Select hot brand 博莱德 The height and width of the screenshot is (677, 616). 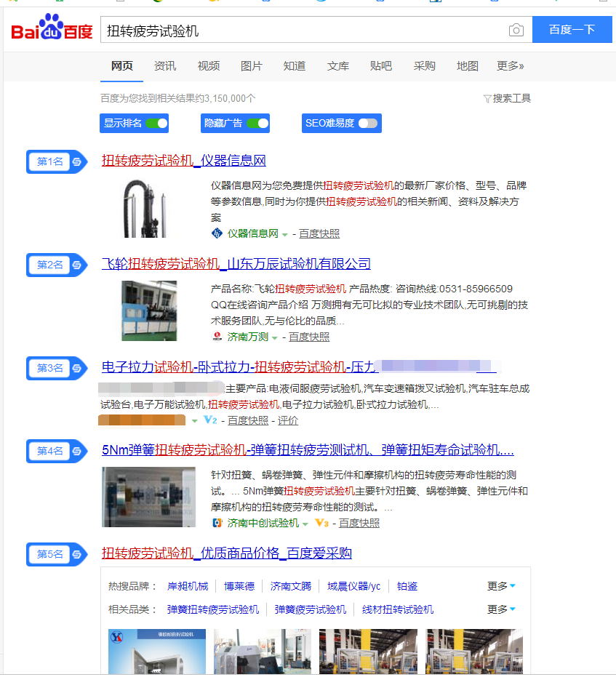tap(239, 586)
